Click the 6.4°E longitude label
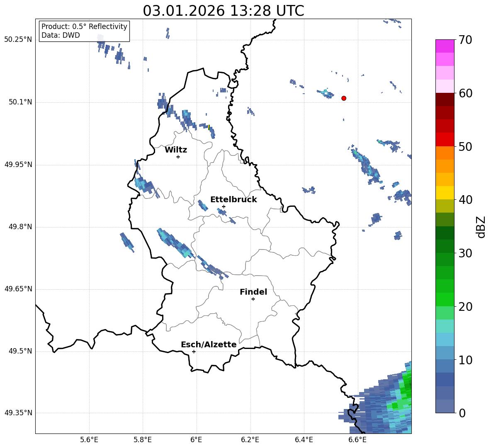The width and height of the screenshot is (491, 448). coord(304,440)
